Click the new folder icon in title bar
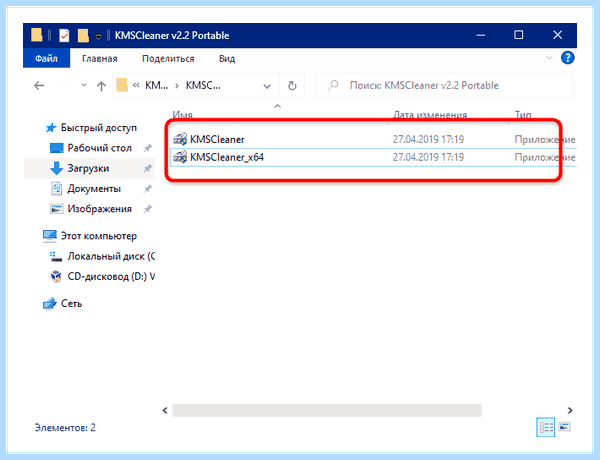 pyautogui.click(x=83, y=36)
